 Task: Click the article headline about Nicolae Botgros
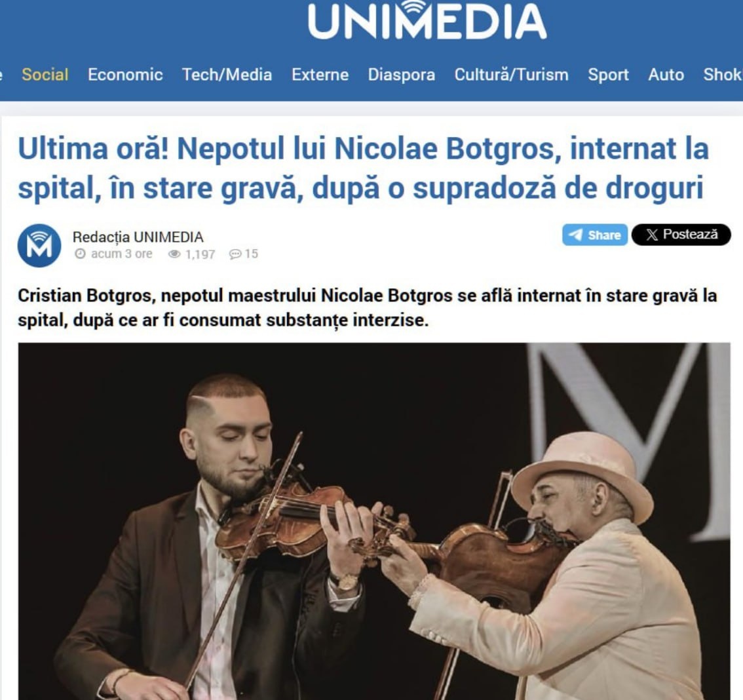[x=363, y=168]
